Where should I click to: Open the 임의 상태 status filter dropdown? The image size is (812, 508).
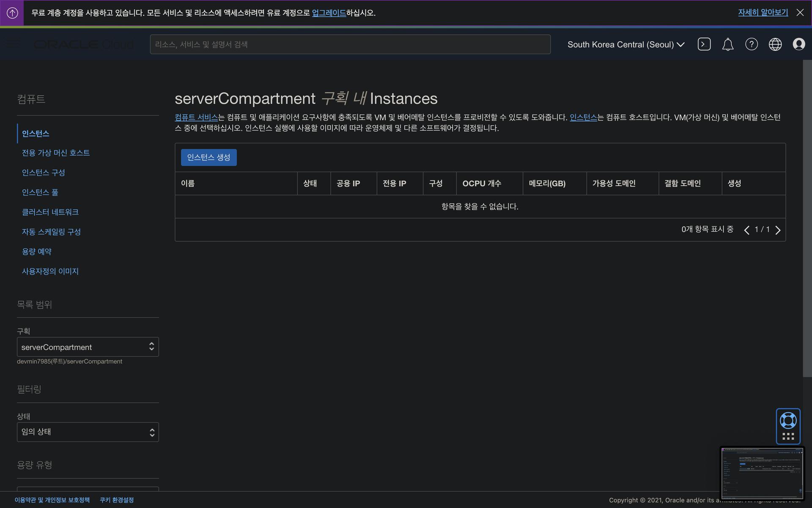coord(88,432)
